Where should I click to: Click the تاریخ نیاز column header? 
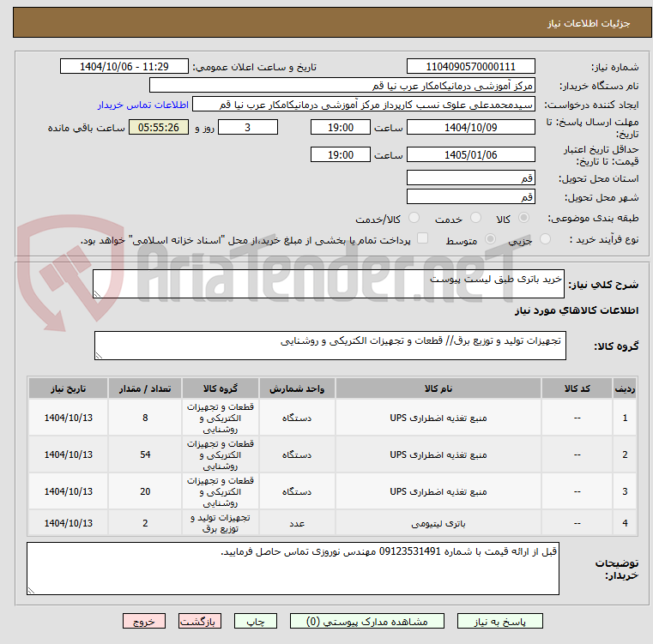69,388
